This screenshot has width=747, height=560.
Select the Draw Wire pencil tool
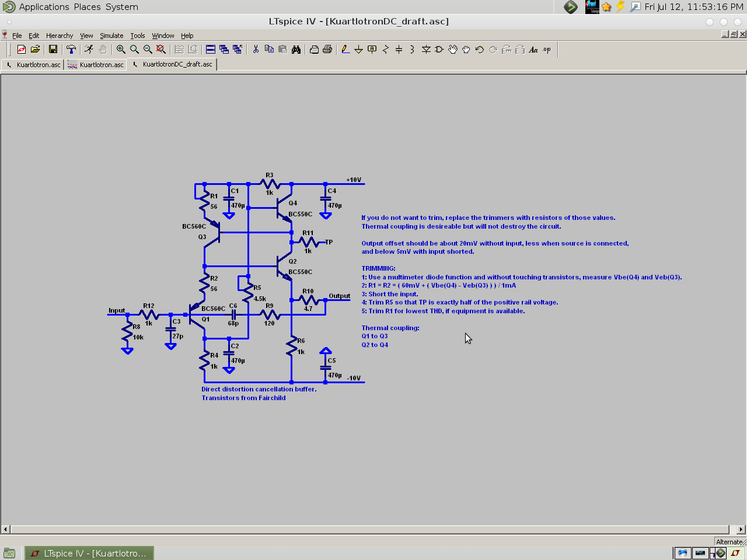345,50
